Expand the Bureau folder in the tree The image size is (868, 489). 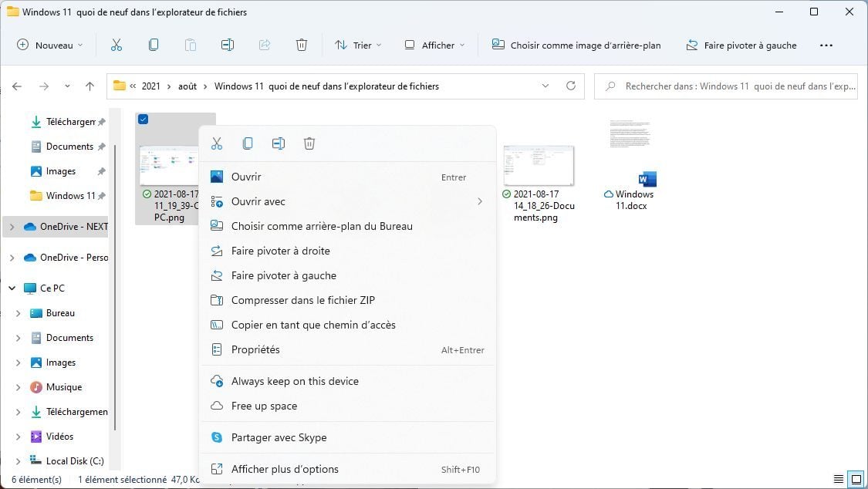point(19,313)
